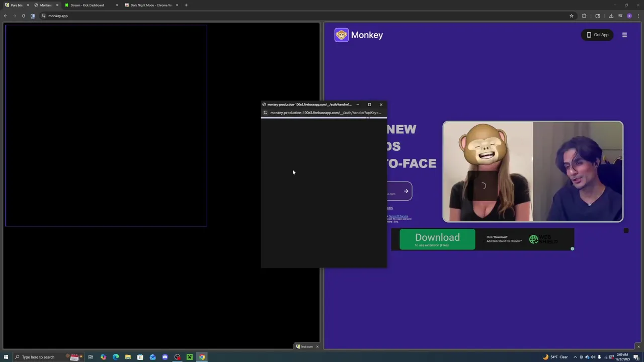The image size is (644, 362).
Task: Open Chrome downloads
Action: point(611,16)
